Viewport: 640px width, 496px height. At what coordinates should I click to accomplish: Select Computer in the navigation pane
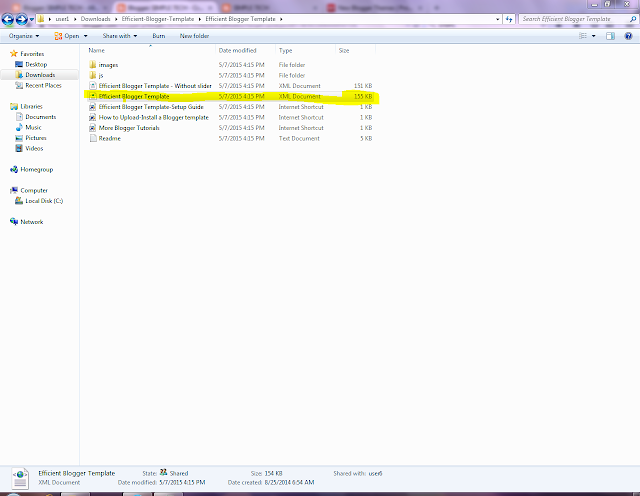point(34,191)
